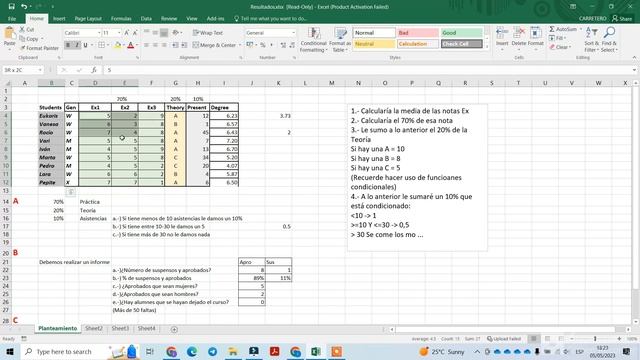640x360 pixels.
Task: Click Decrease Decimal icon
Action: pos(292,45)
